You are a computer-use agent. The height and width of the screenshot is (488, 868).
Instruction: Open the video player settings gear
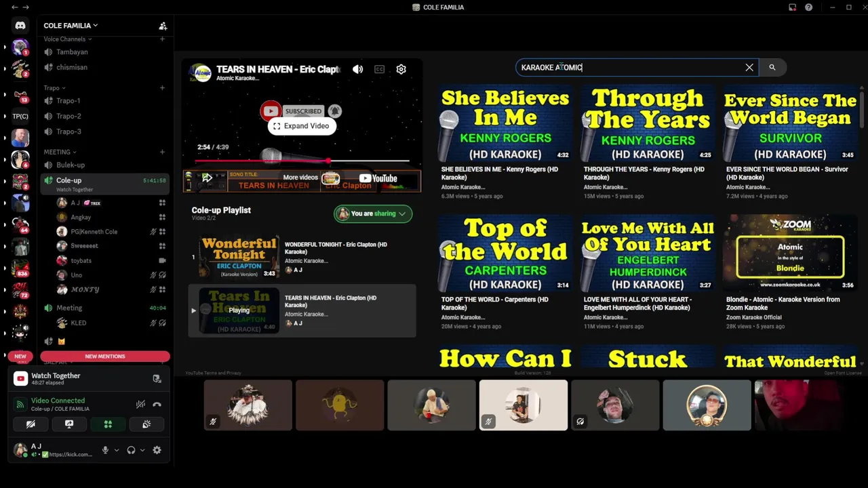click(401, 69)
